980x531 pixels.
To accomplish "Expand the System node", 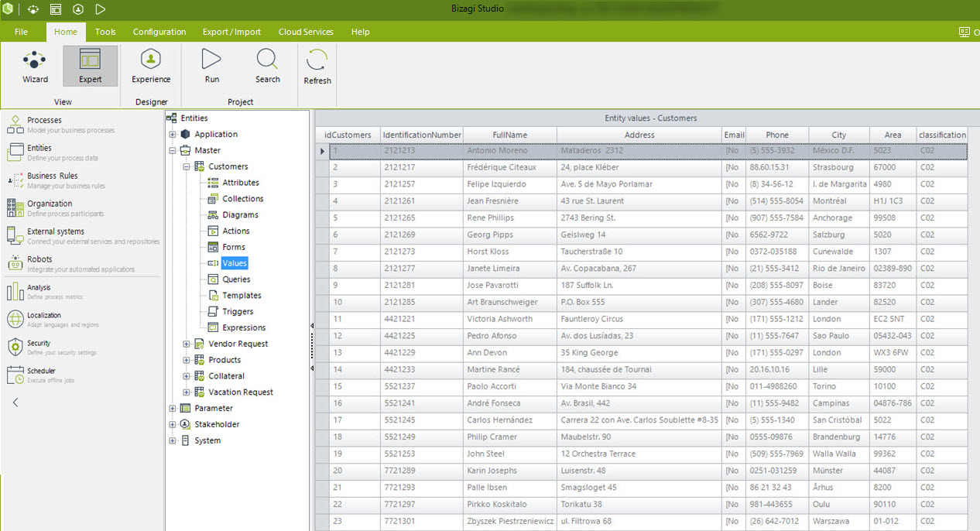I will pyautogui.click(x=173, y=441).
